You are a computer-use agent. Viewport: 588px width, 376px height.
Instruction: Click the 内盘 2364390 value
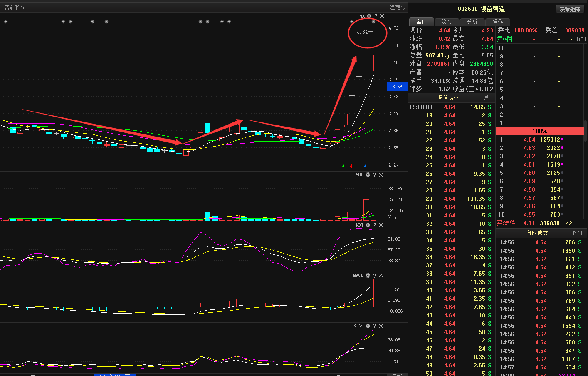[x=481, y=64]
